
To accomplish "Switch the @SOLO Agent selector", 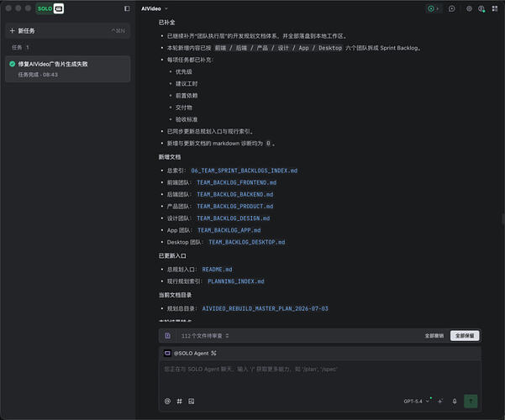I will tap(191, 354).
